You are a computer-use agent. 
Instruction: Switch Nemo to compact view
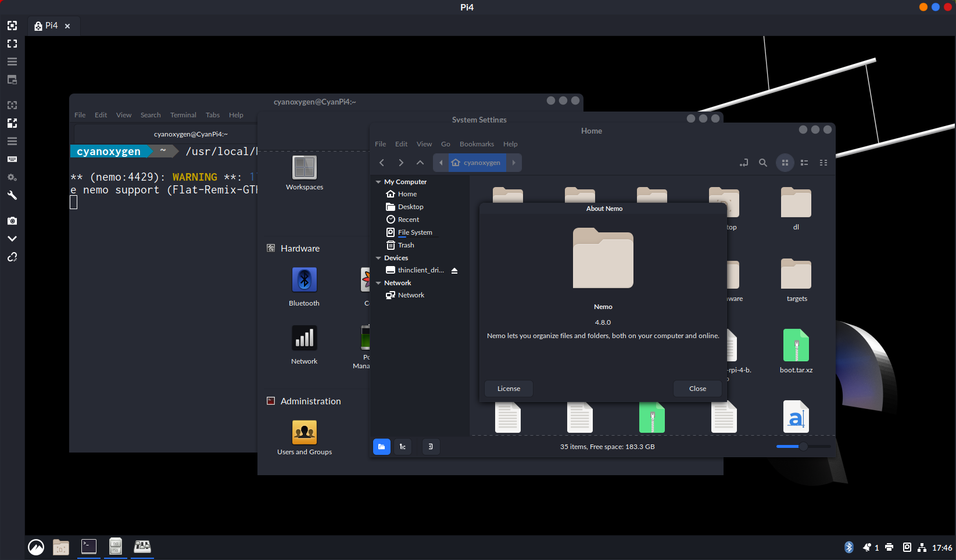click(x=823, y=163)
